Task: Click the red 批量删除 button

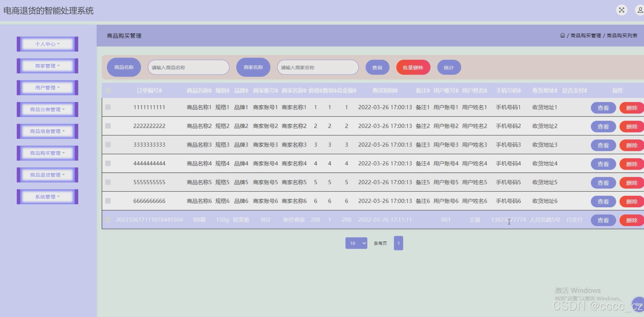Action: coord(413,68)
